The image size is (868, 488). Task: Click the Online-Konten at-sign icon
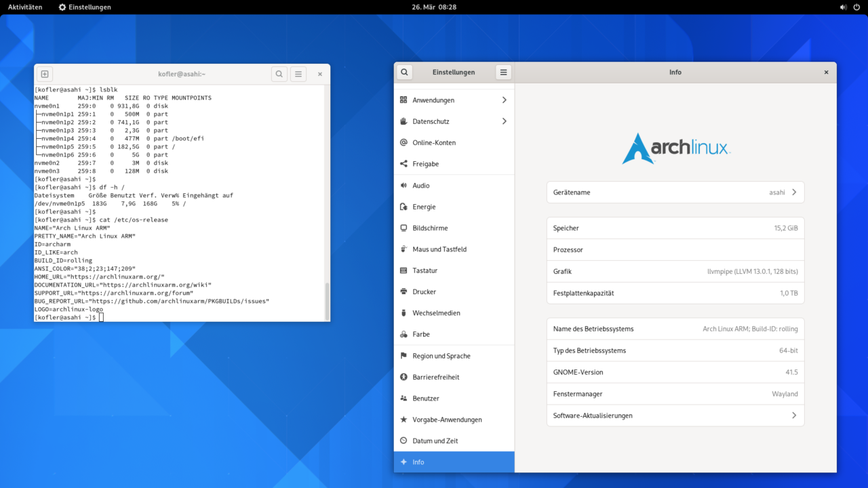tap(404, 143)
